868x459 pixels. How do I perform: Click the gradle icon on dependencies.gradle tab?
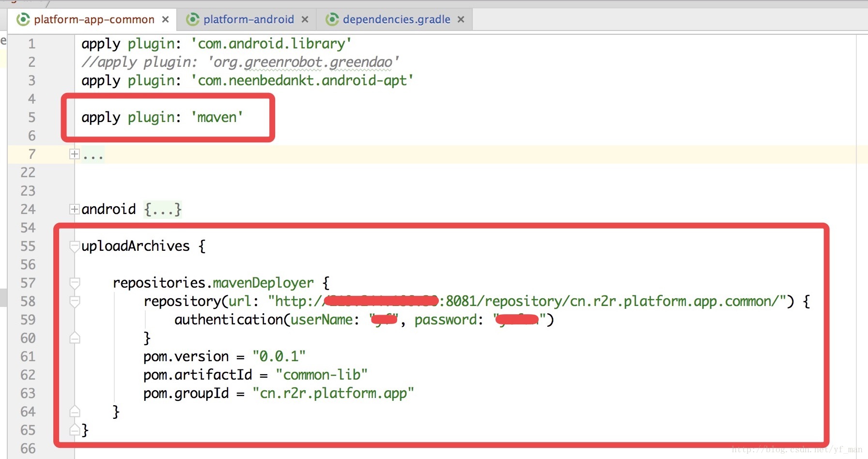[x=332, y=19]
